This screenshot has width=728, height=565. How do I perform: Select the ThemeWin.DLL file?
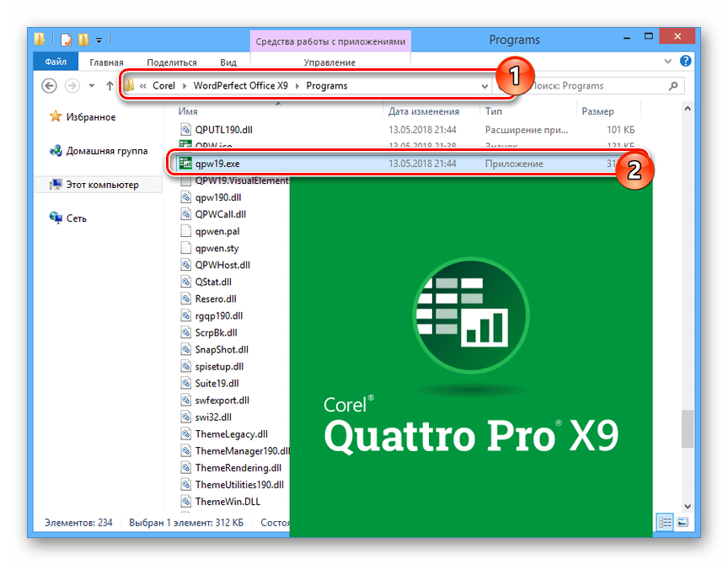coord(227,502)
